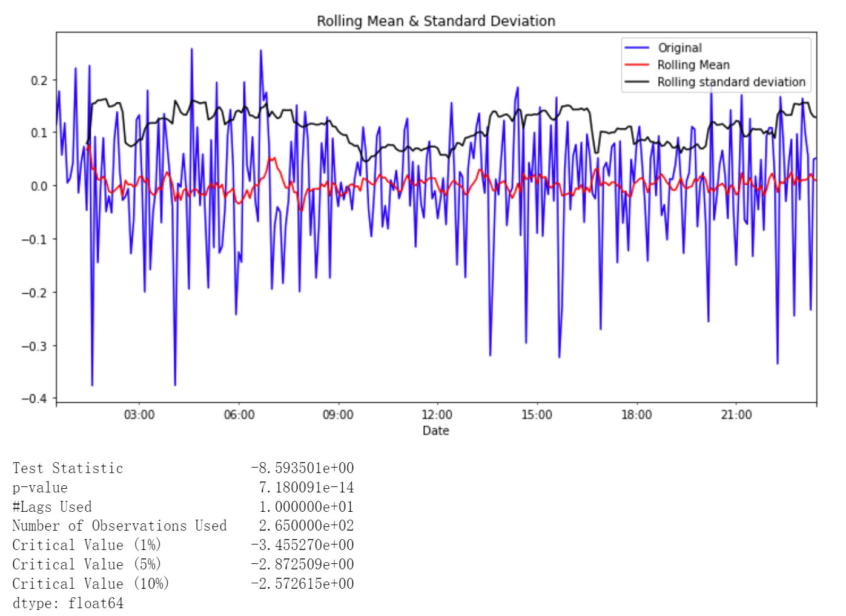Screen dimensions: 846x616
Task: Select 'Rolling standard deviation' legend label
Action: coord(732,82)
